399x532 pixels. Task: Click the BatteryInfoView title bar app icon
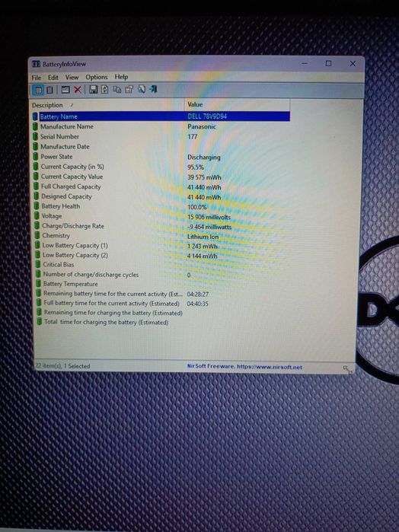tap(36, 64)
